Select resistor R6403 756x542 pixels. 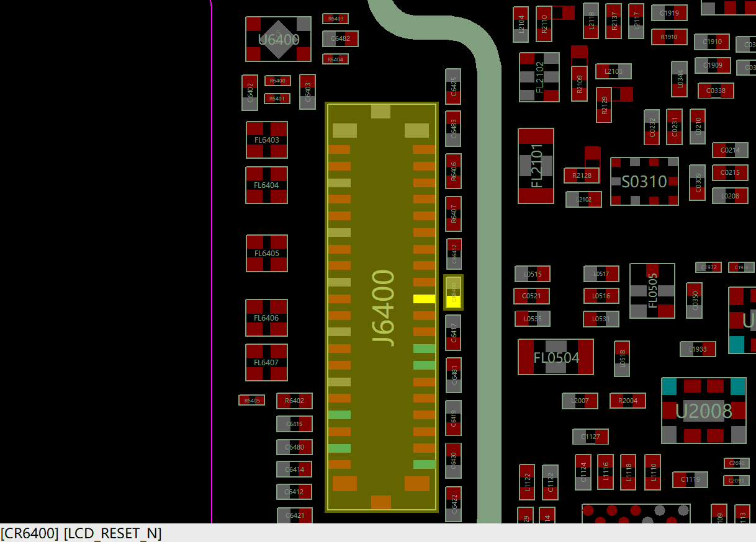coord(335,19)
